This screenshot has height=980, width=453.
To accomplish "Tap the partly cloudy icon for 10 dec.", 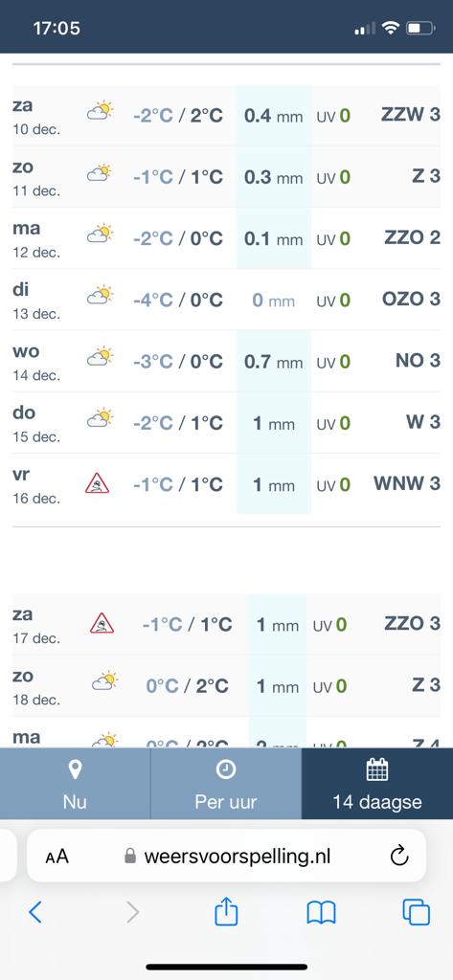I will (100, 111).
